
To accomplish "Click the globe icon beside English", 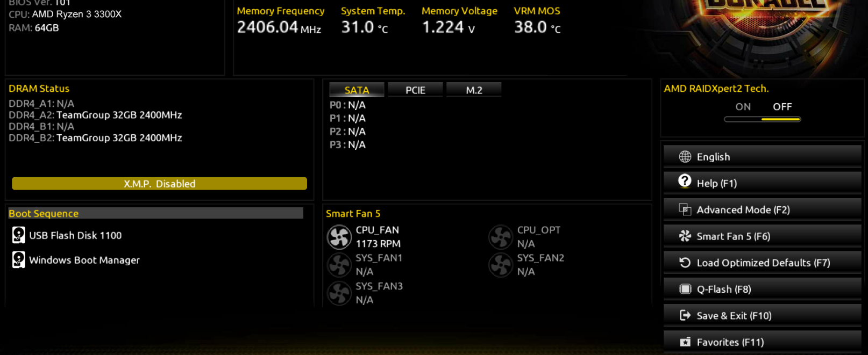I will tap(685, 156).
